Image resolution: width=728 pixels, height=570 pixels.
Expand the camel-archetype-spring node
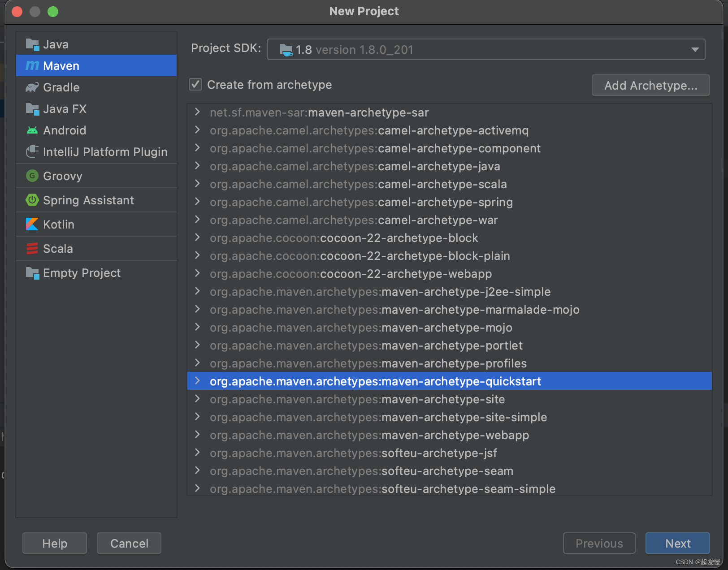197,202
